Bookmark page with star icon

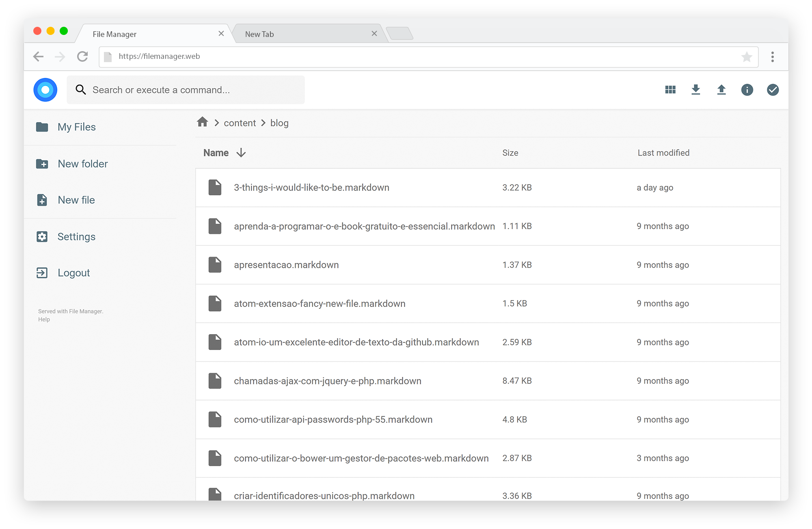746,57
